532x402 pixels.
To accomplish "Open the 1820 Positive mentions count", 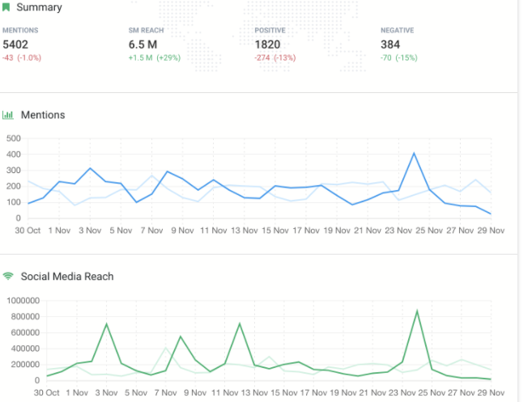I will pos(268,44).
